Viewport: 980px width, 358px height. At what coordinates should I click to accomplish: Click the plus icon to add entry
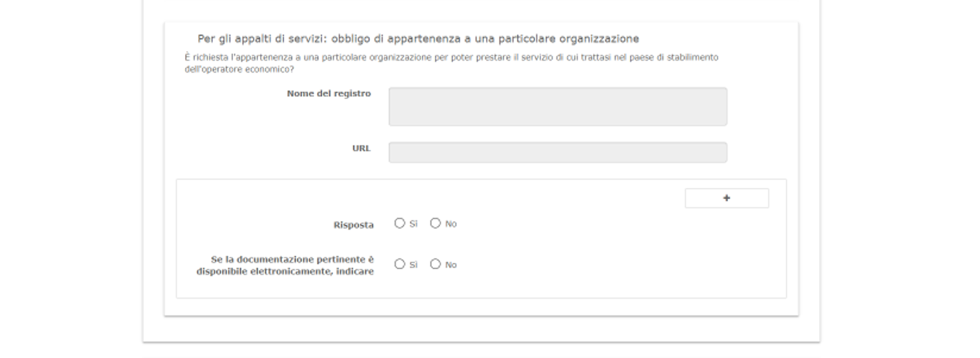click(726, 199)
